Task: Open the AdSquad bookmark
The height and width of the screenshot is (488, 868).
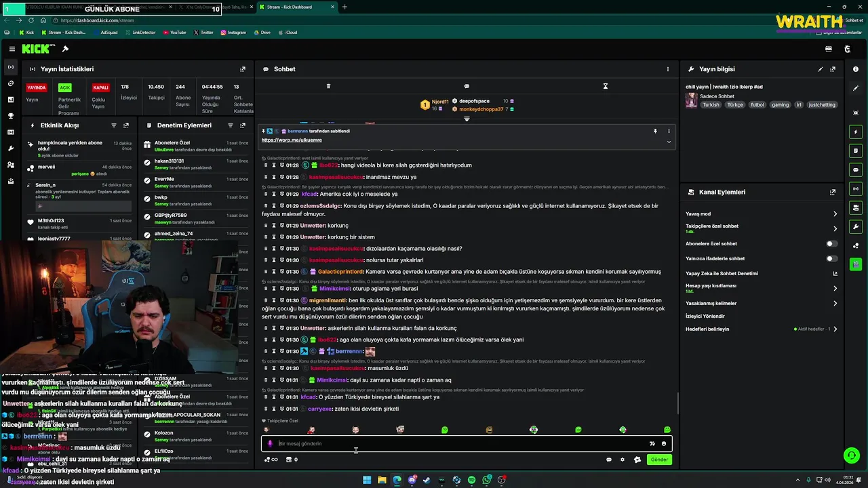Action: coord(104,32)
